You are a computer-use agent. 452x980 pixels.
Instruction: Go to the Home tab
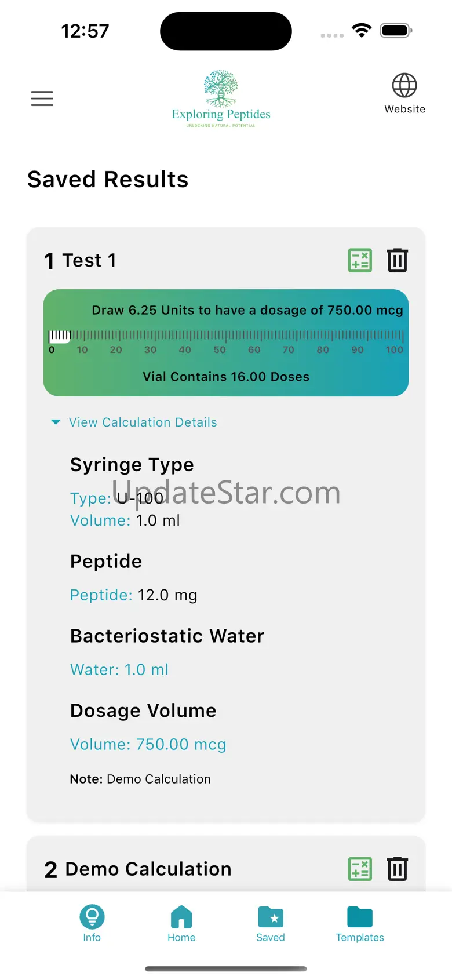pyautogui.click(x=181, y=923)
